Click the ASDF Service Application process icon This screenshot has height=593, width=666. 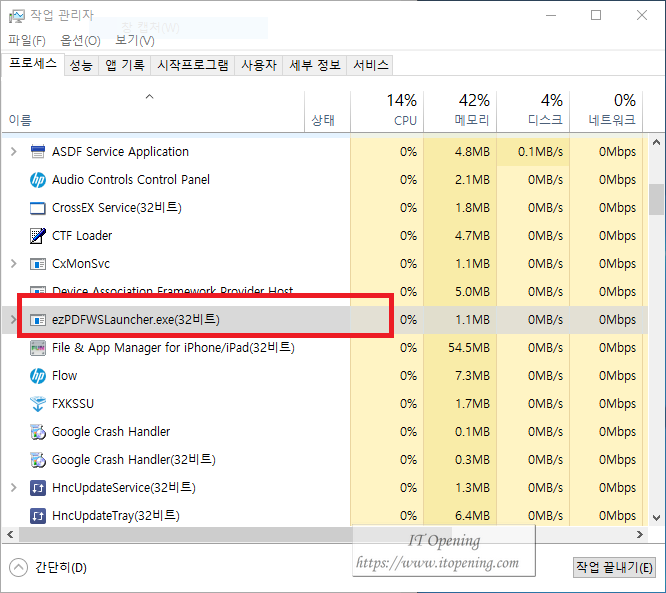click(38, 152)
